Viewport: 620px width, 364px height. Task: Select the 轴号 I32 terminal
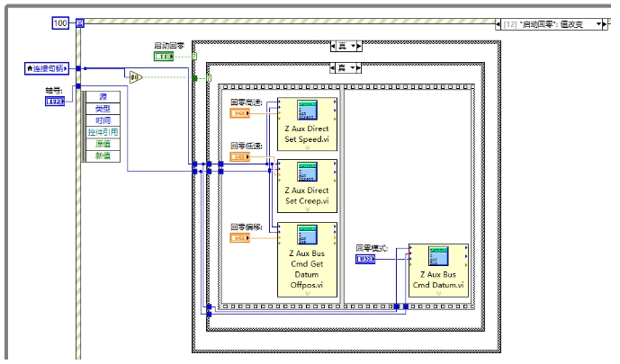tap(55, 102)
